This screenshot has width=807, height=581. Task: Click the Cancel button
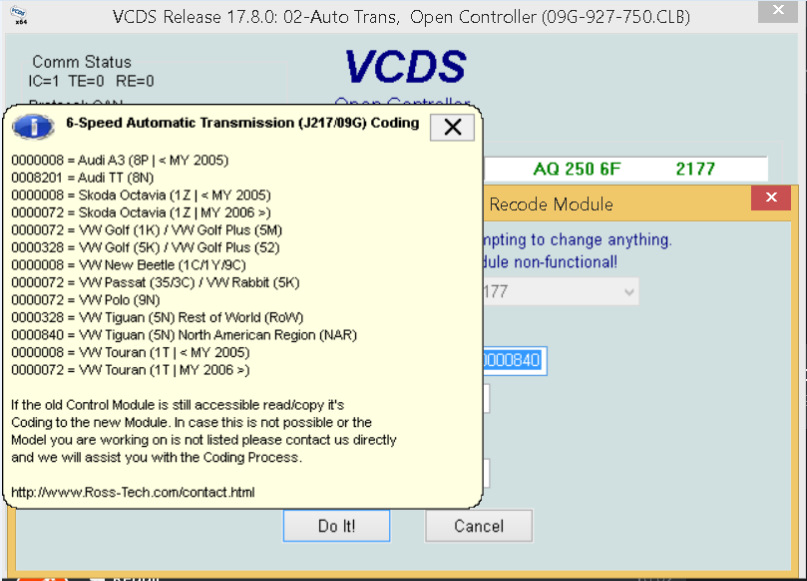(x=479, y=526)
